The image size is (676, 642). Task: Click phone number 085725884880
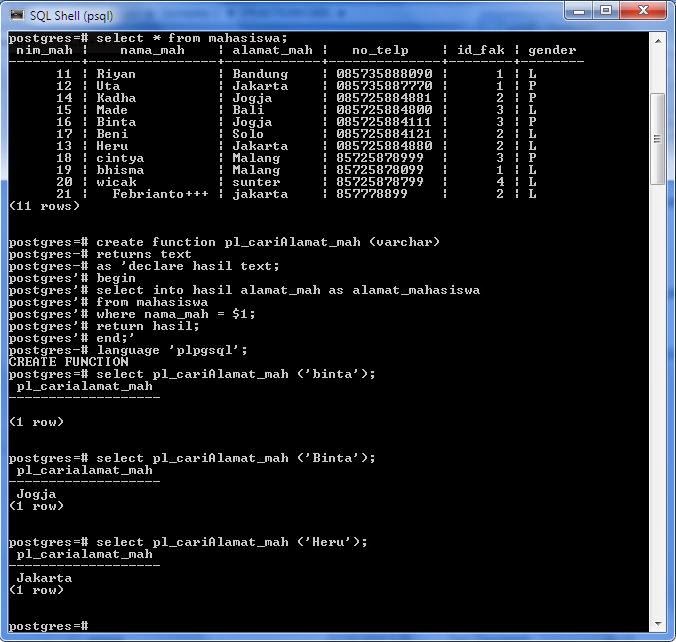pos(384,146)
